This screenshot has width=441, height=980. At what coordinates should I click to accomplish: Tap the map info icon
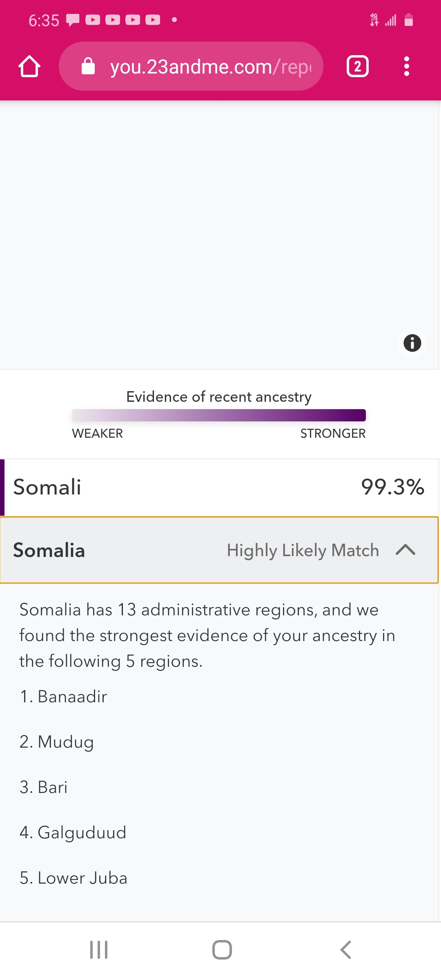pyautogui.click(x=412, y=343)
